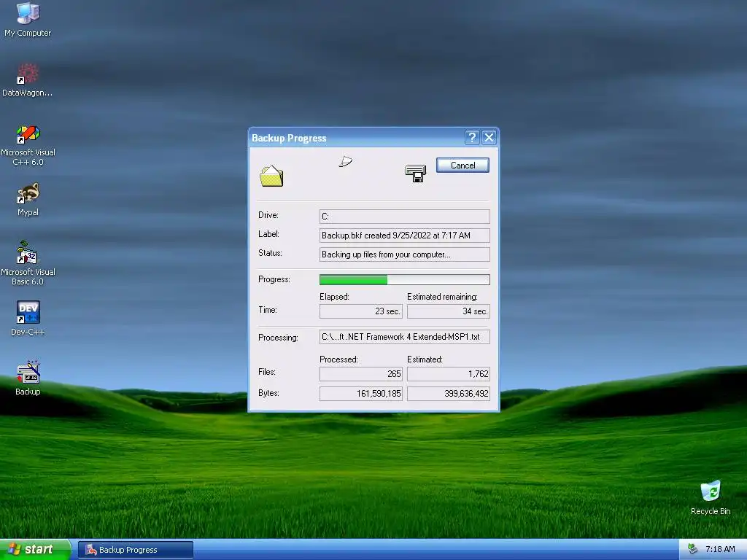Click the Backup Progress taskbar button
Viewport: 747px width, 560px height.
(x=136, y=550)
